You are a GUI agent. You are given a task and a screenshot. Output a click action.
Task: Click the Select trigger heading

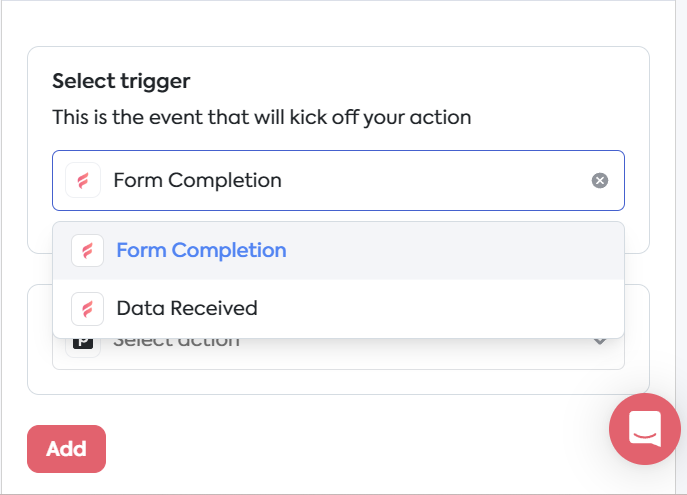click(x=121, y=81)
